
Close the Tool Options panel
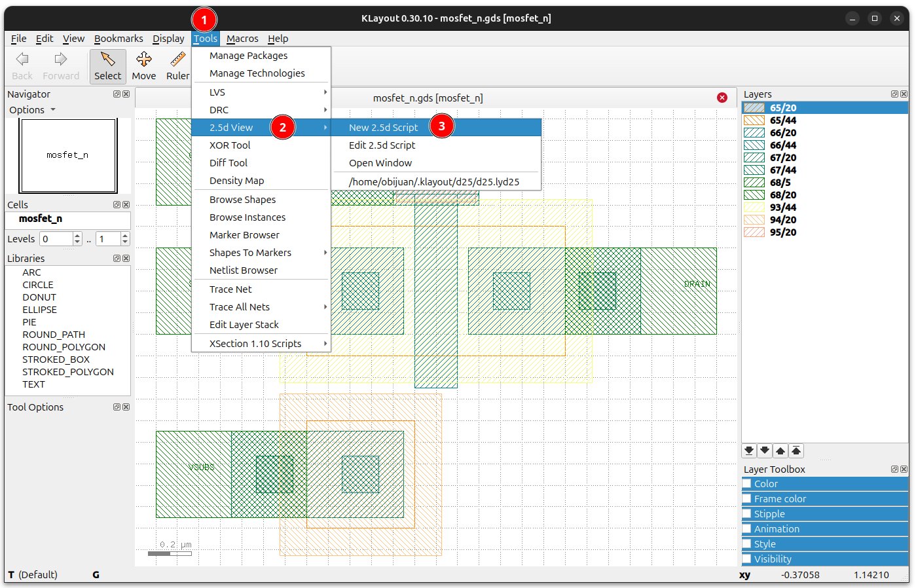pyautogui.click(x=126, y=407)
